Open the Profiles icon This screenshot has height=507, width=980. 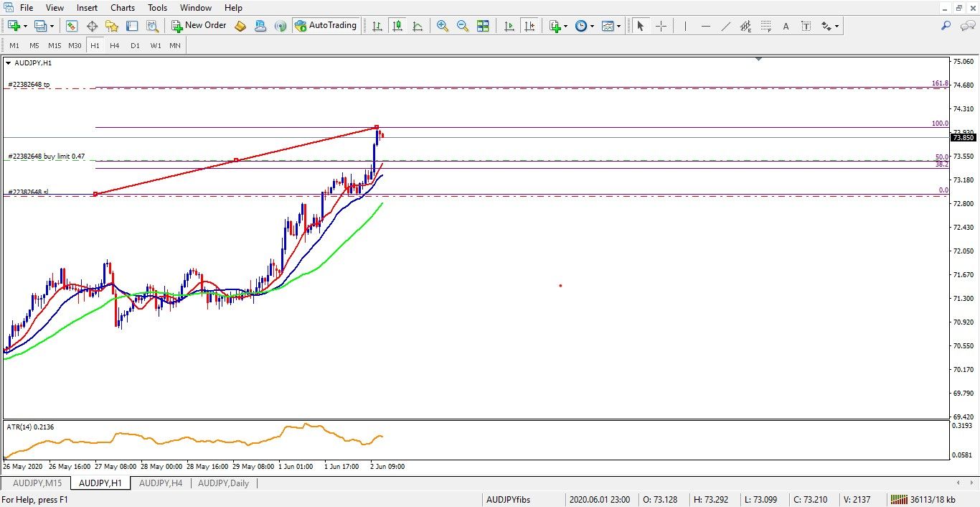41,26
